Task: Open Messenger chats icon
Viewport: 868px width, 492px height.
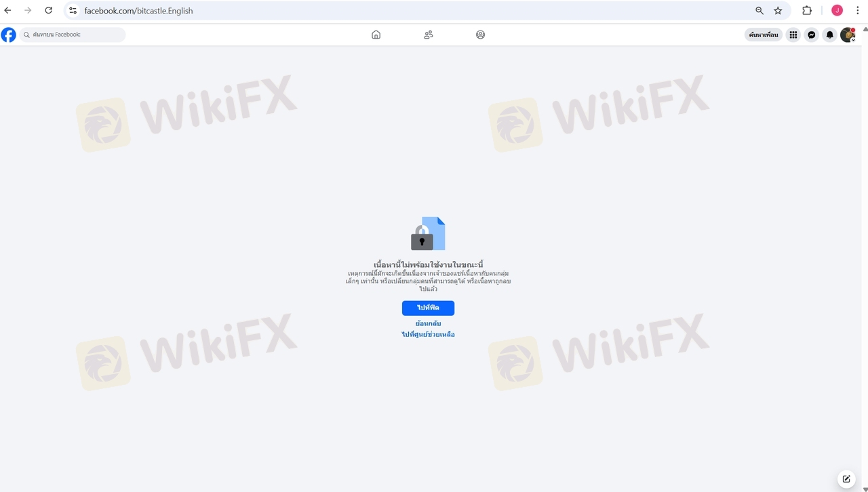Action: [811, 35]
